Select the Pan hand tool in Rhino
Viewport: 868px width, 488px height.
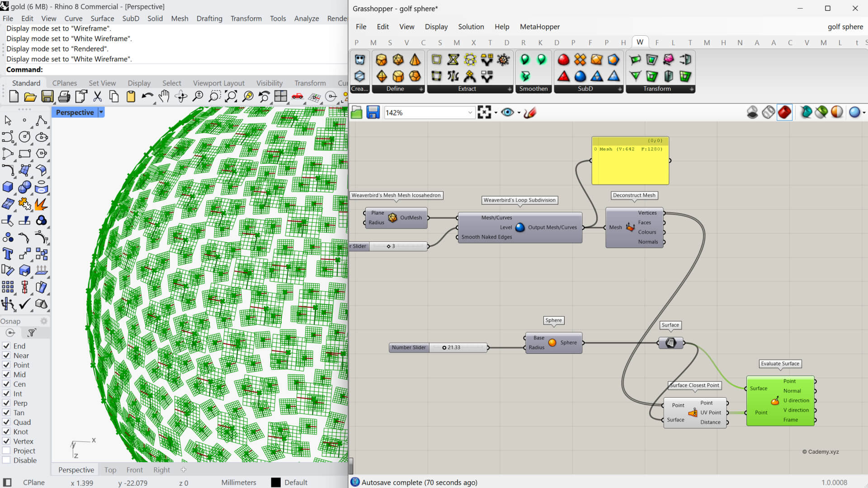tap(164, 96)
